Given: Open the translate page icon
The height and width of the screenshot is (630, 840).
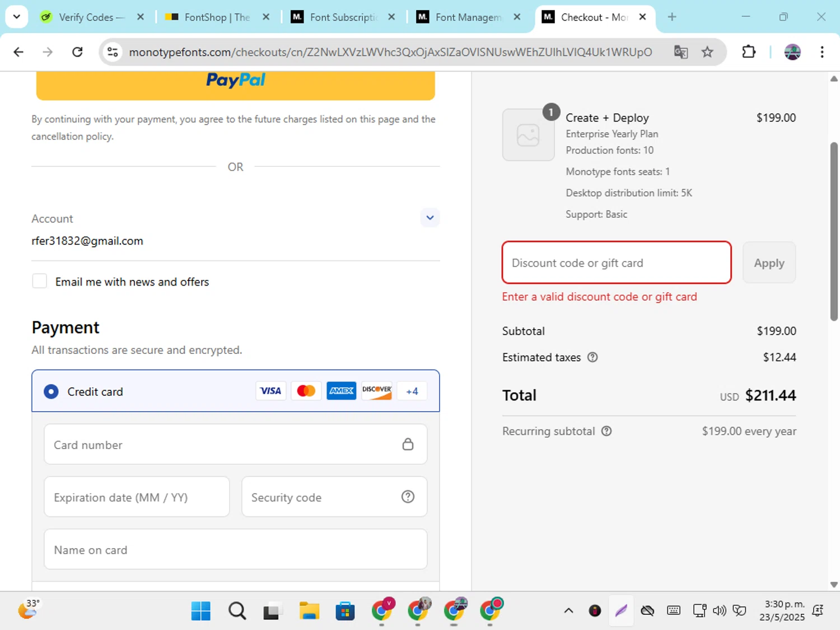Looking at the screenshot, I should click(x=681, y=52).
